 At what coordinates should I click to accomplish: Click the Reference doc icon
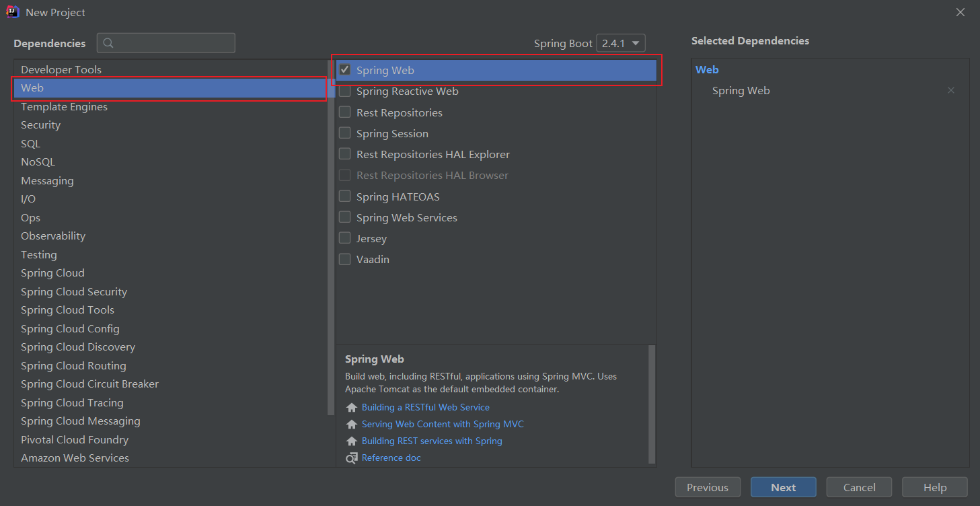352,458
